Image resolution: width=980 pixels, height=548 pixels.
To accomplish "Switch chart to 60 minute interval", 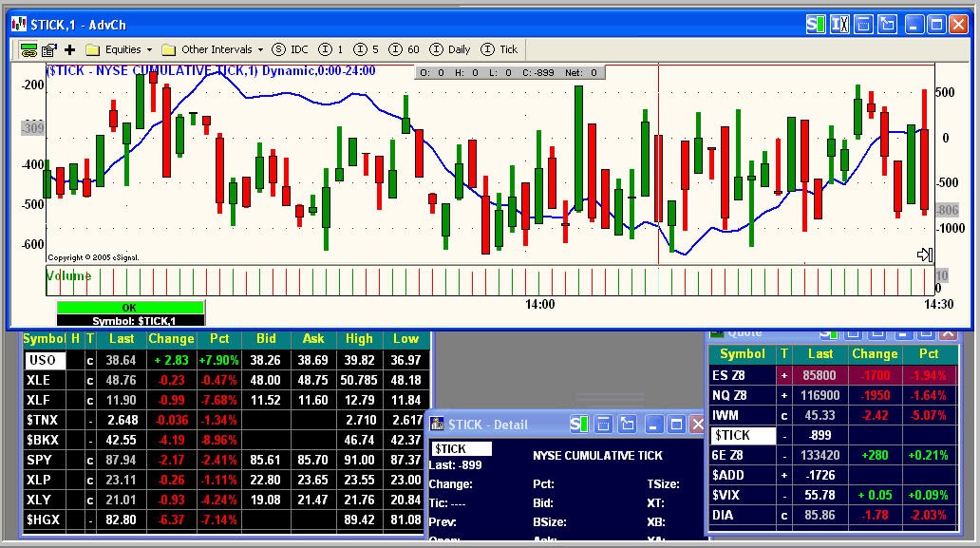I will [x=404, y=49].
